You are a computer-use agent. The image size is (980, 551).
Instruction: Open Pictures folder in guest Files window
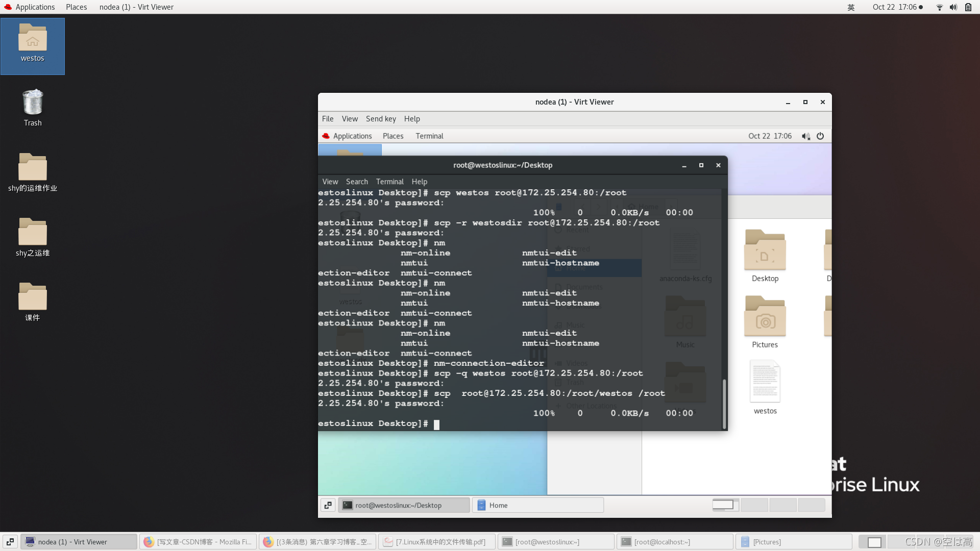[765, 322]
